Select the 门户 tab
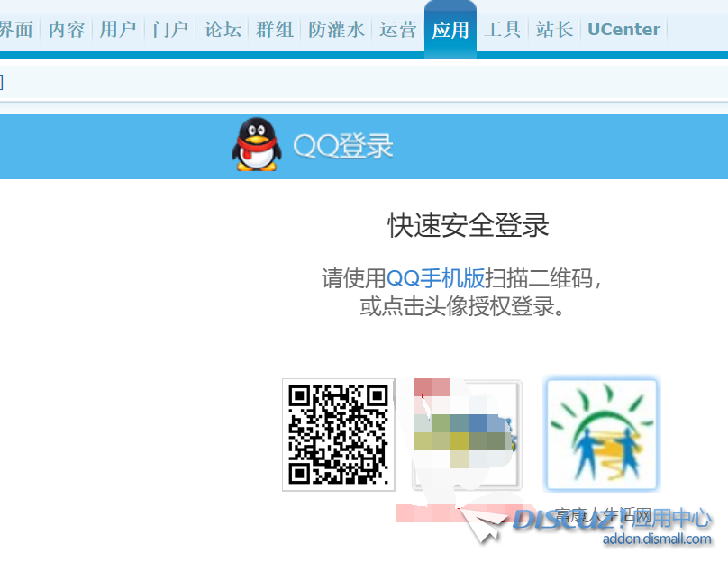Screen dimensions: 728x562 click(x=170, y=30)
